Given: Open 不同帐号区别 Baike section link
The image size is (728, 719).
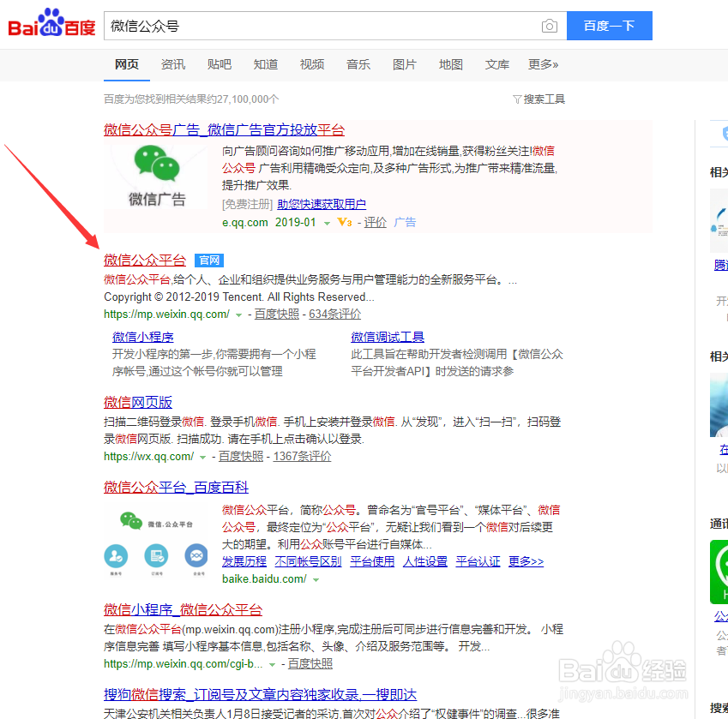Looking at the screenshot, I should pyautogui.click(x=309, y=562).
